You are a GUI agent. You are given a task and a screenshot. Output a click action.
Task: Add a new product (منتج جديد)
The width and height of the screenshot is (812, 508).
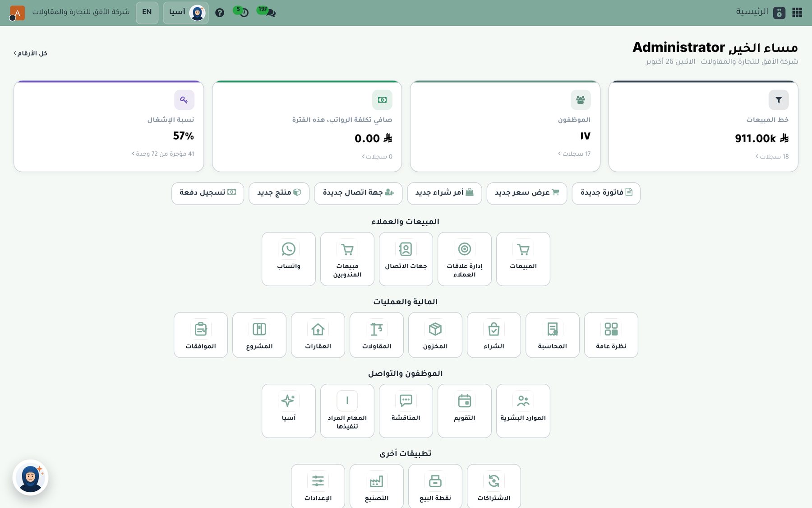click(x=279, y=193)
